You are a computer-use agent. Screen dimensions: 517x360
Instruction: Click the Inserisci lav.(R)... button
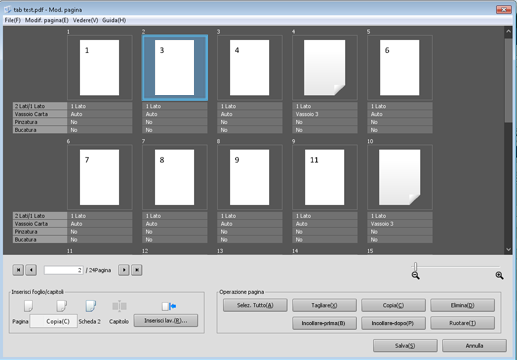pos(166,321)
